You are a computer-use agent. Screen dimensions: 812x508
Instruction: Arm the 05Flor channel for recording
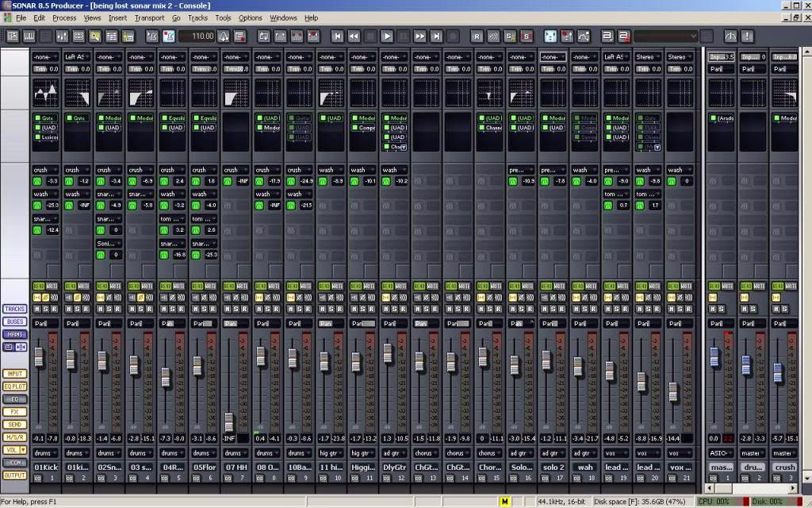(x=213, y=309)
